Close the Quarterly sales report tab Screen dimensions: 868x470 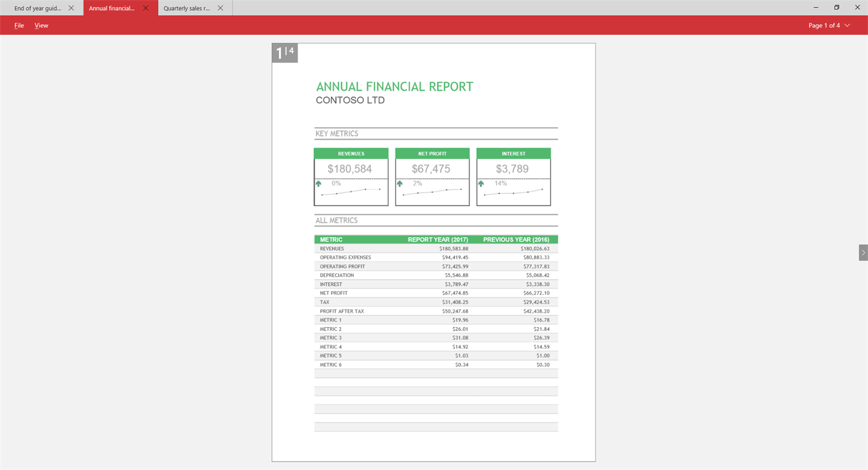tap(220, 8)
